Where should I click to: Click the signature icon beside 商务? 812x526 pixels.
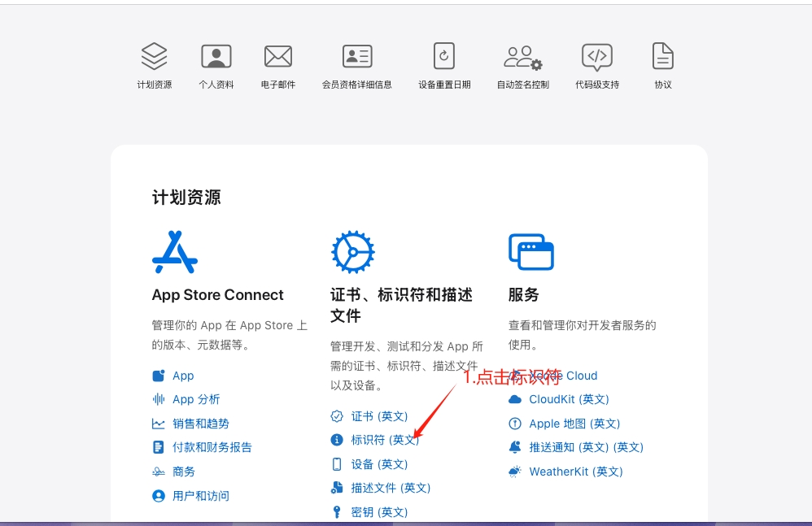[159, 472]
